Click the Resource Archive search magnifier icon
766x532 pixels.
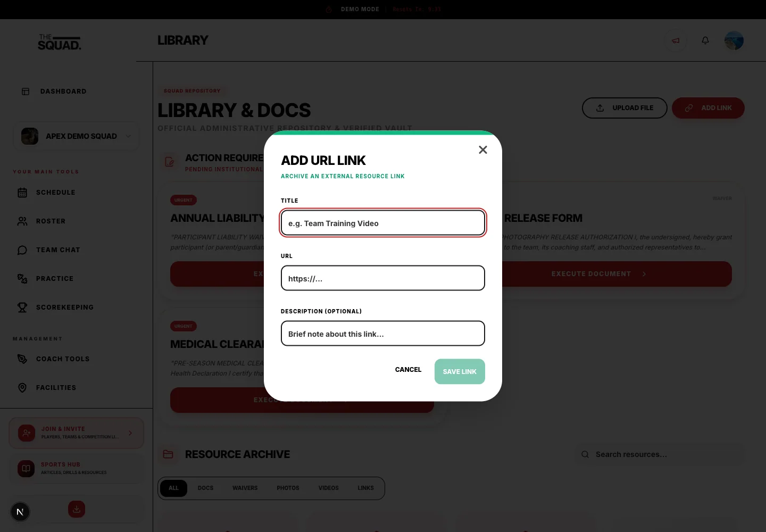(585, 454)
